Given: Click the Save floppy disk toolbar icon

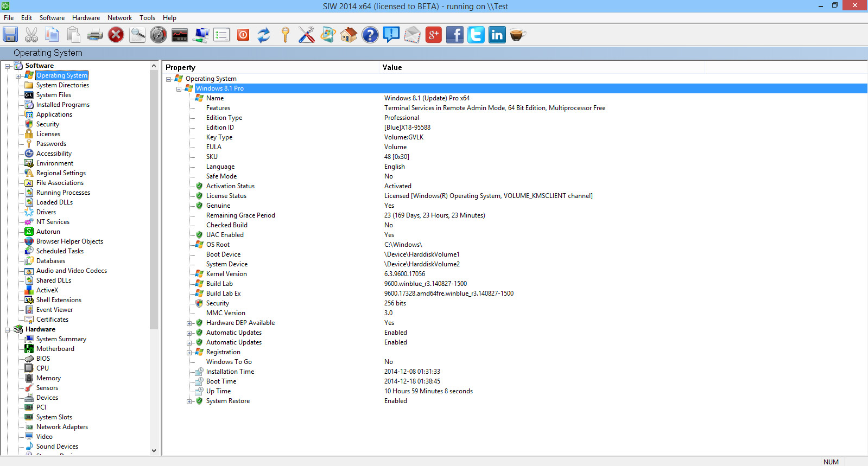Looking at the screenshot, I should click(x=10, y=35).
